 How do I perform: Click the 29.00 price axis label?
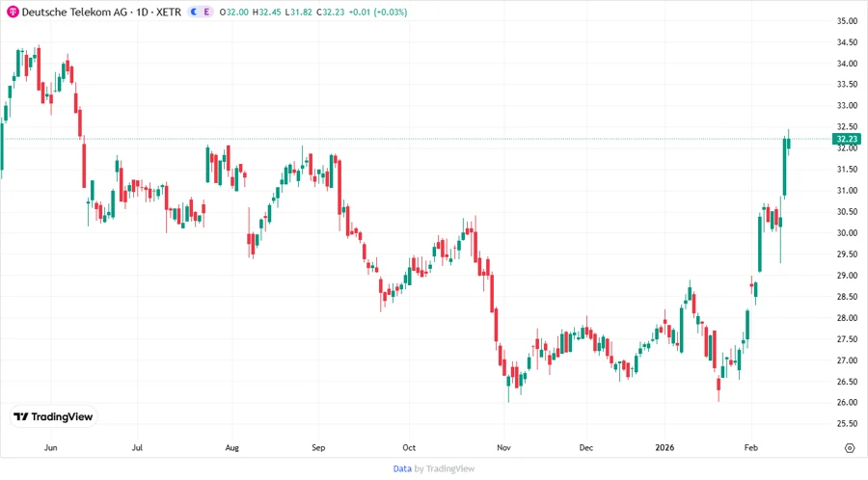click(x=847, y=276)
